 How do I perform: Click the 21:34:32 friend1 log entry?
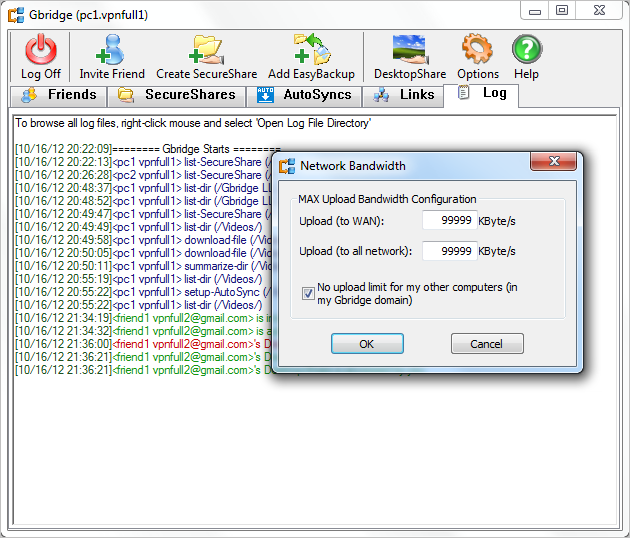point(143,331)
